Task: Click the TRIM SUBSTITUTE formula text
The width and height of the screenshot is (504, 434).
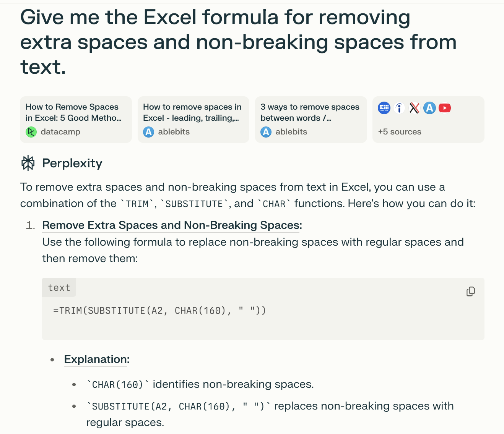Action: click(159, 311)
